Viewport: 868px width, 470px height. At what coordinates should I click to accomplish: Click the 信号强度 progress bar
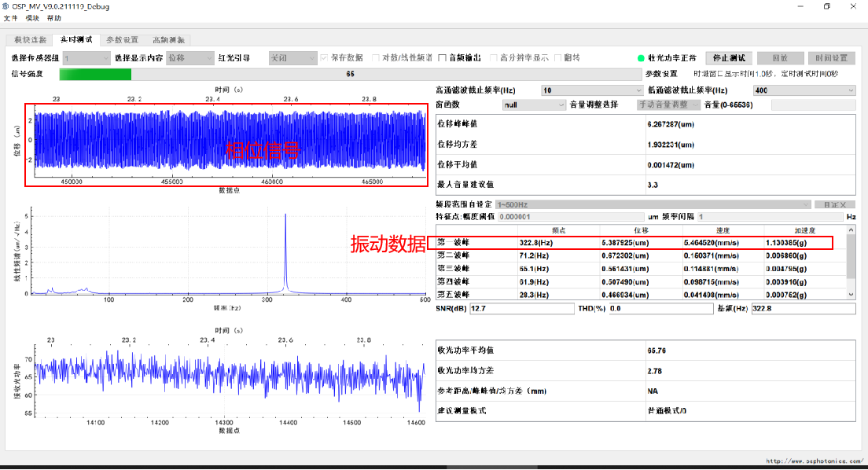click(x=351, y=74)
